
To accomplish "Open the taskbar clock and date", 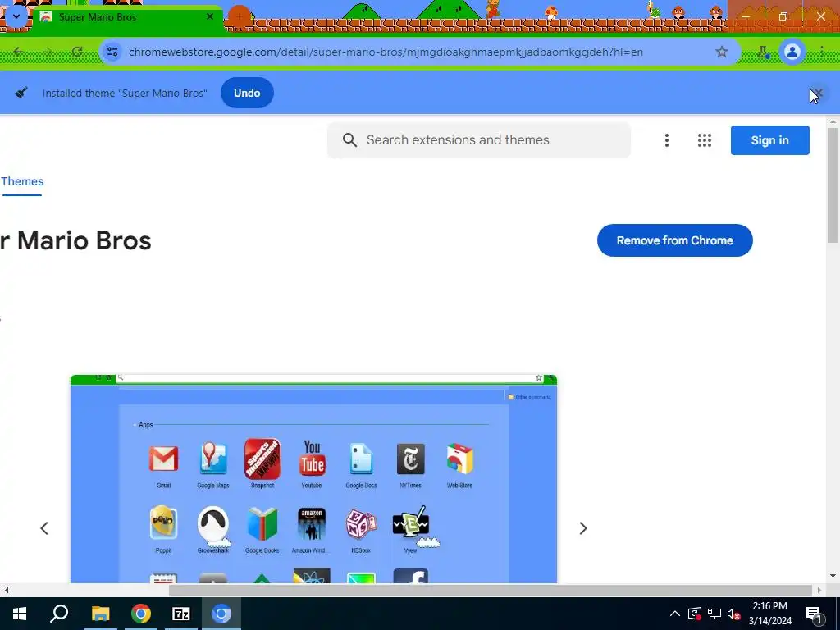I will pos(769,614).
